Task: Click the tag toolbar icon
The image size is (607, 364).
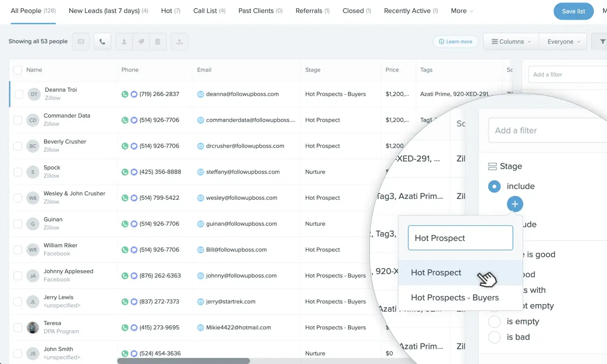Action: [x=141, y=42]
